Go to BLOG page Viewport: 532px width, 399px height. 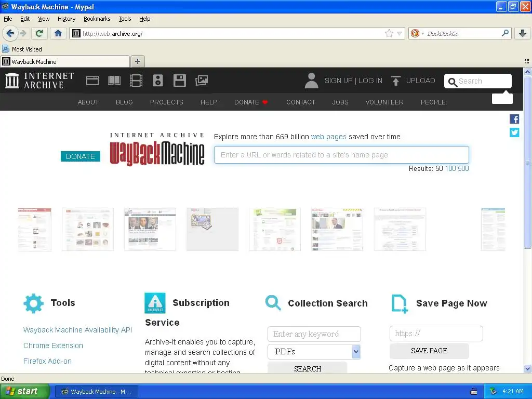coord(124,102)
